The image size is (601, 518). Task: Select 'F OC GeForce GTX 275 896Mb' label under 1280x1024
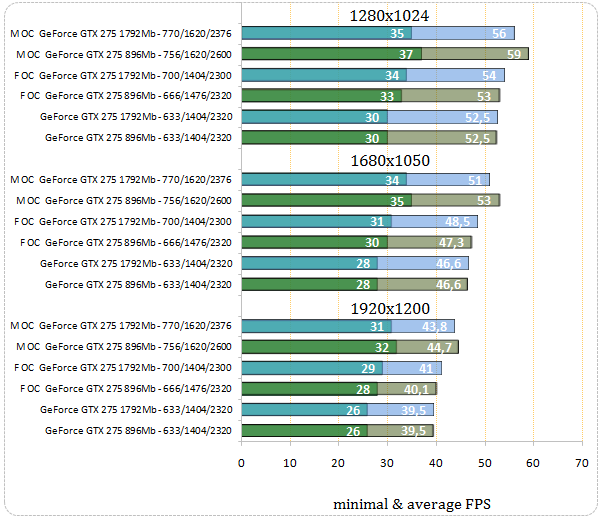[126, 95]
